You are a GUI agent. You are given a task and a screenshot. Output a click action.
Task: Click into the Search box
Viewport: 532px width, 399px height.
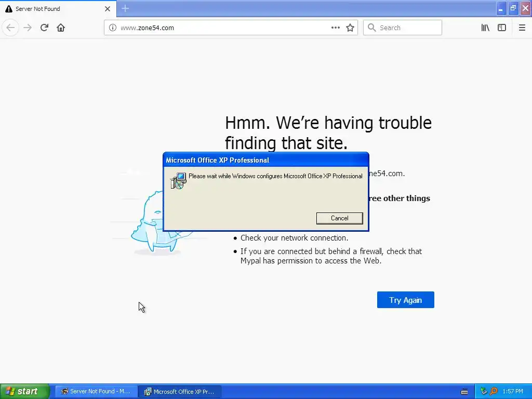click(x=403, y=28)
